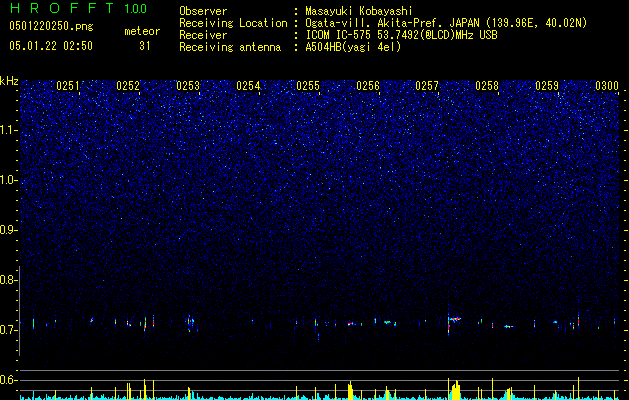This screenshot has height=400, width=629.
Task: Click the meteor count label
Action: point(142,31)
